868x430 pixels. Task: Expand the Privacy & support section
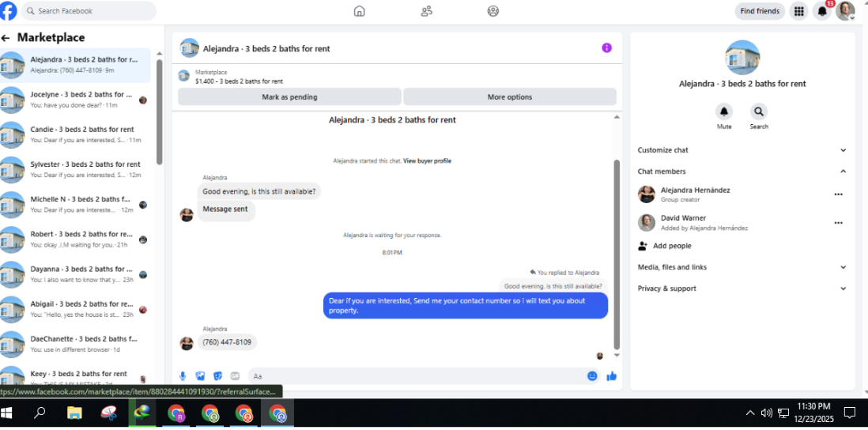point(742,289)
